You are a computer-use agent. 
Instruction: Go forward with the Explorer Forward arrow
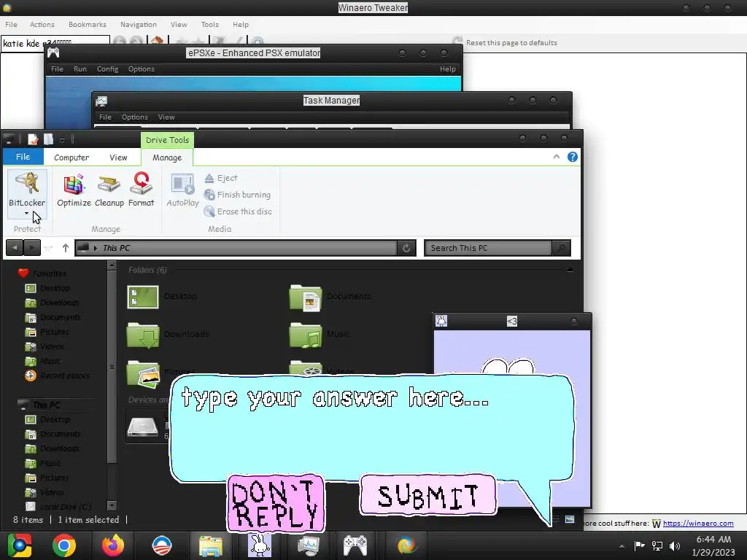coord(32,248)
